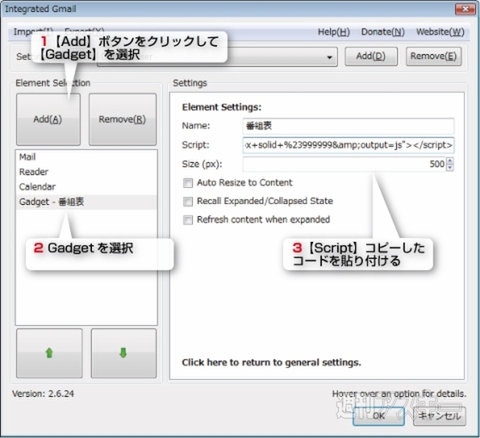This screenshot has width=480, height=438.
Task: Select Reader in the element list
Action: click(86, 172)
